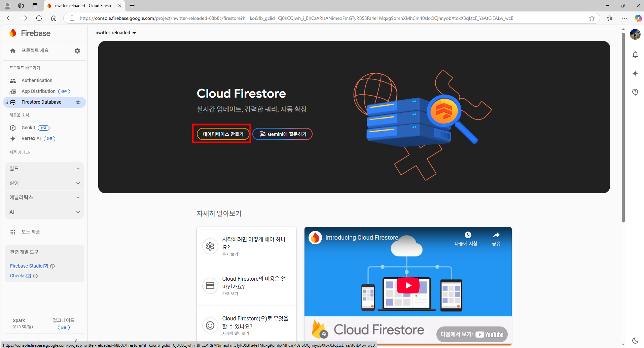Click the video channel Firebase avatar
Screen dimensions: 644x348
coord(315,238)
